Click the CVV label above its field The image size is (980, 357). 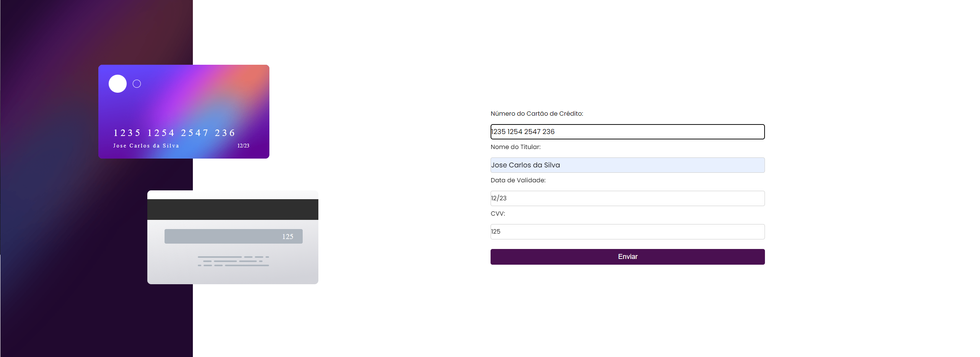pos(498,213)
